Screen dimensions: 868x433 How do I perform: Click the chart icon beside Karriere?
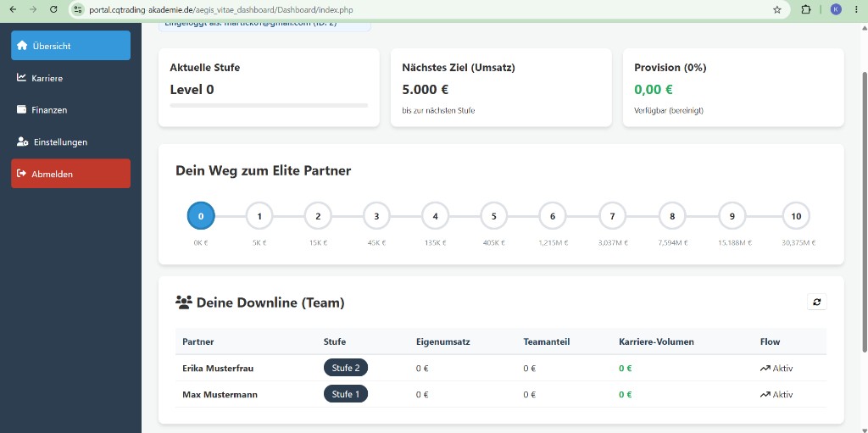(x=21, y=77)
